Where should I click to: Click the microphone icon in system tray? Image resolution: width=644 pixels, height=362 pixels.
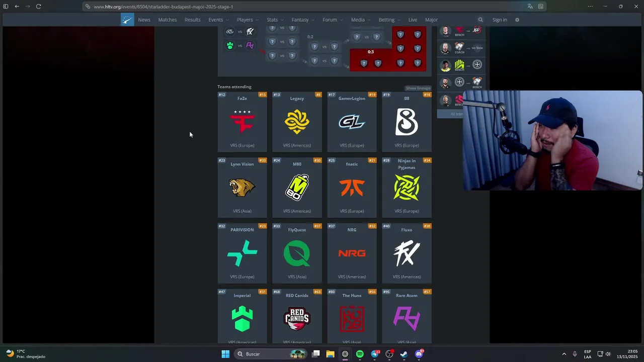[x=575, y=354]
